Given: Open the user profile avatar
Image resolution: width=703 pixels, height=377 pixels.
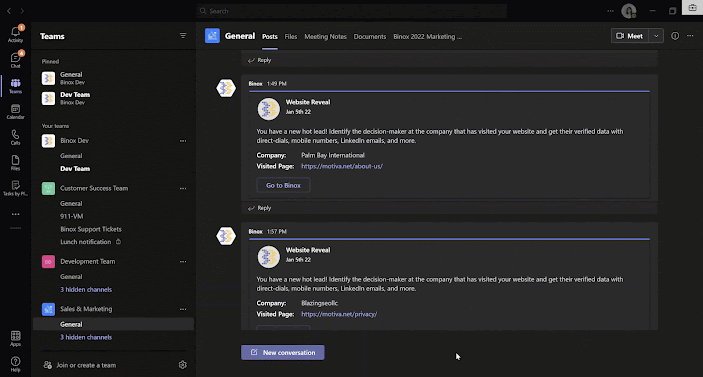Looking at the screenshot, I should point(629,11).
